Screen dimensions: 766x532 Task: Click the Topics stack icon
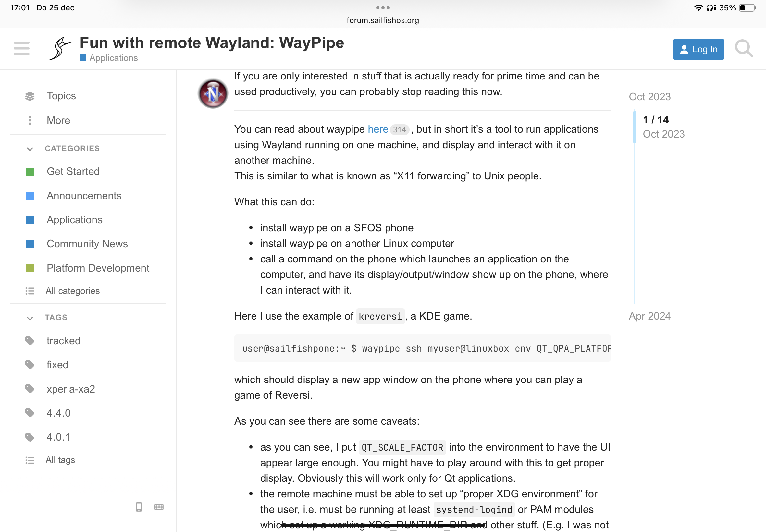(x=30, y=96)
